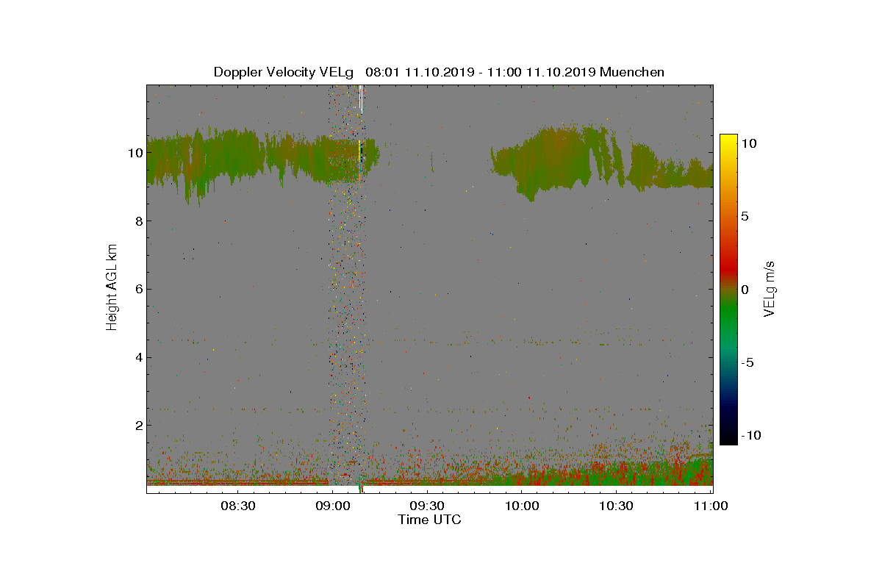Click the 09:00 time tick label
Screen dimensions: 882x588
332,506
